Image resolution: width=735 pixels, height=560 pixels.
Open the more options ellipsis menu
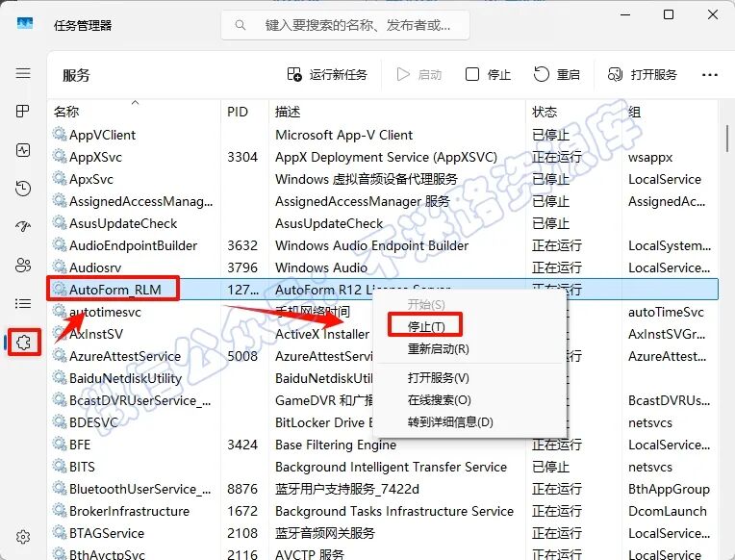pos(710,75)
